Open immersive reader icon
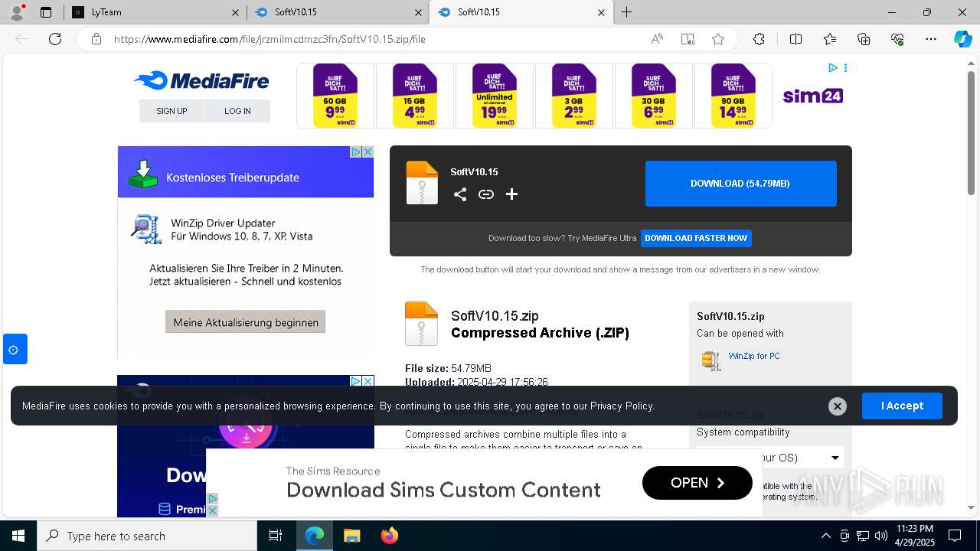980x551 pixels. click(688, 39)
